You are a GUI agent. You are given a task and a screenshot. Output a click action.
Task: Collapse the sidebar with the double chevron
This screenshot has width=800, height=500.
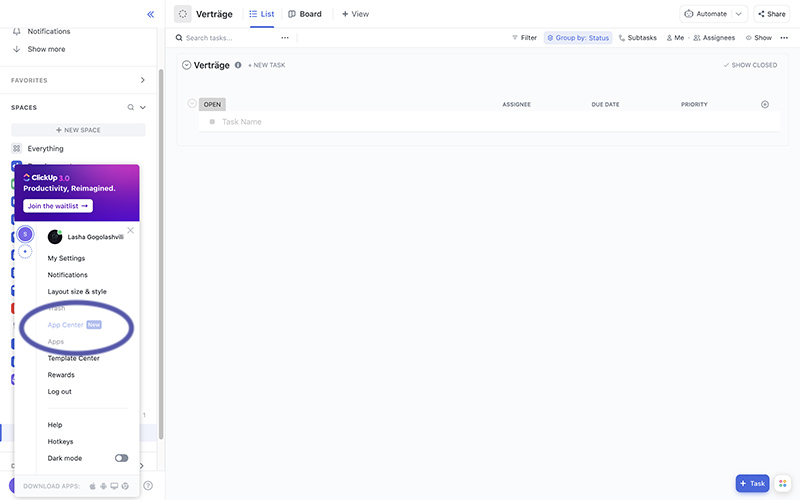click(x=151, y=14)
